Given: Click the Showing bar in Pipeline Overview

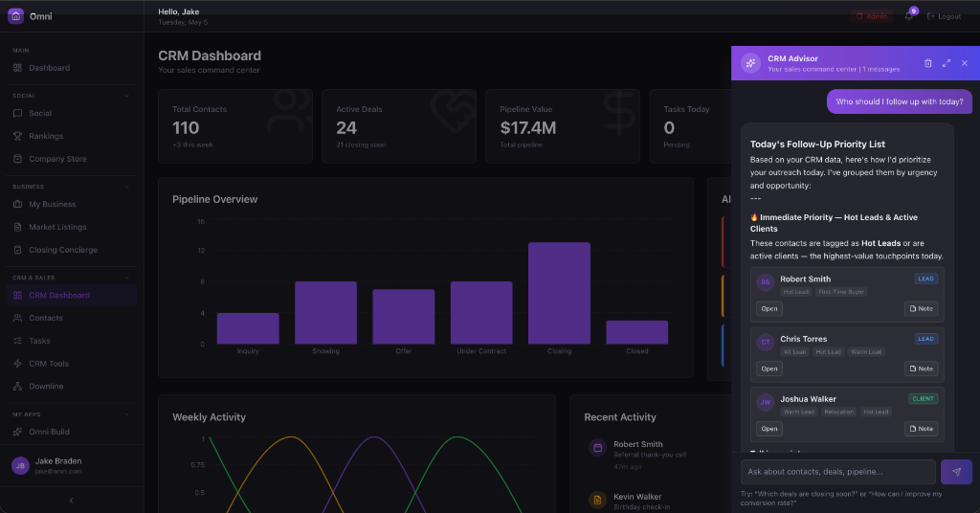Looking at the screenshot, I should [325, 312].
